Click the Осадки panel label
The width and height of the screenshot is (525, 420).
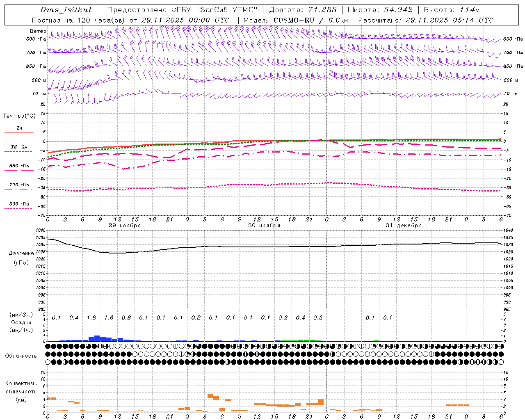[21, 322]
